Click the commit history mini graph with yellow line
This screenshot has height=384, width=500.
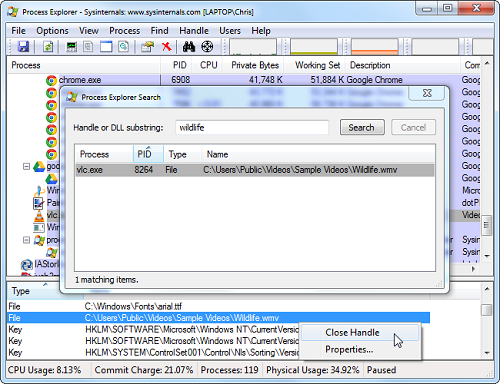tap(314, 47)
